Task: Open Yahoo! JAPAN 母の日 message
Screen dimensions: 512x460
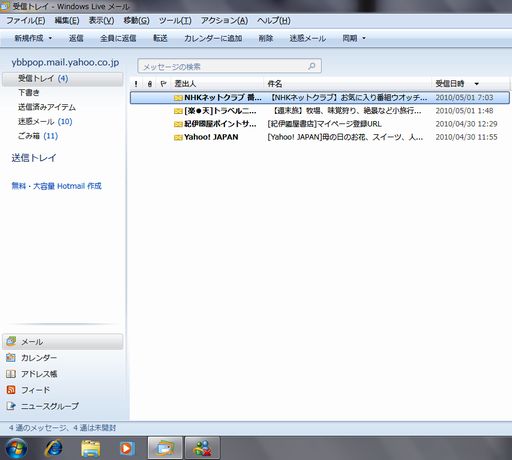Action: tap(345, 137)
